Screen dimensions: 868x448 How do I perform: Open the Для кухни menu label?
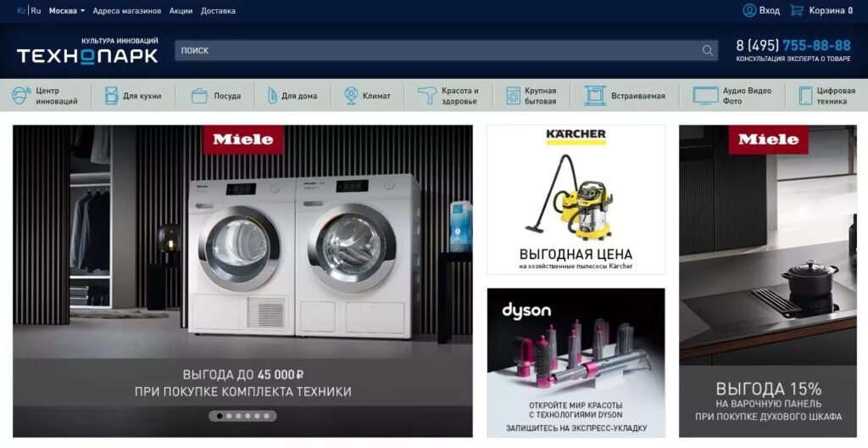[x=142, y=96]
